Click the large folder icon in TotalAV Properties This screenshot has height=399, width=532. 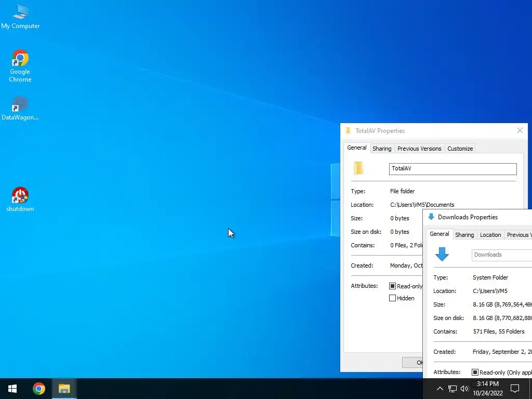(358, 168)
